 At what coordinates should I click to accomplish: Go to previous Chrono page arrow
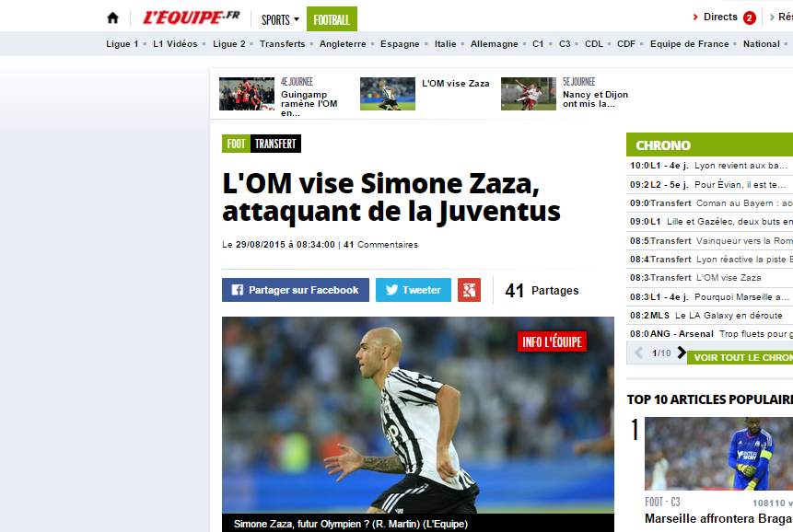pyautogui.click(x=639, y=353)
